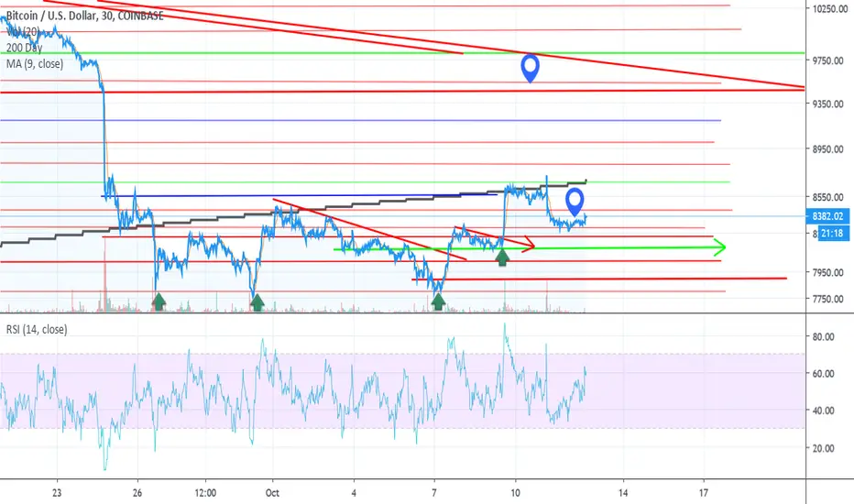Click the 10250.00 price axis label
The image size is (854, 504).
click(830, 9)
